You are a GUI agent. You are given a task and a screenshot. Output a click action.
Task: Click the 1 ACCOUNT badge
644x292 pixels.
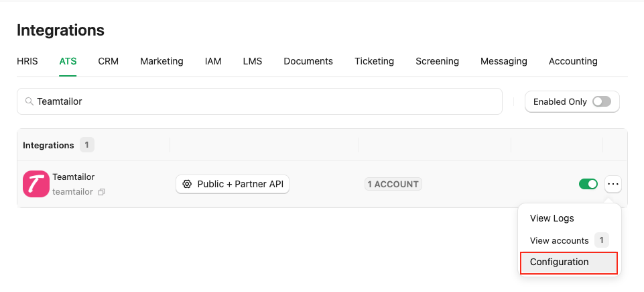[x=393, y=184]
